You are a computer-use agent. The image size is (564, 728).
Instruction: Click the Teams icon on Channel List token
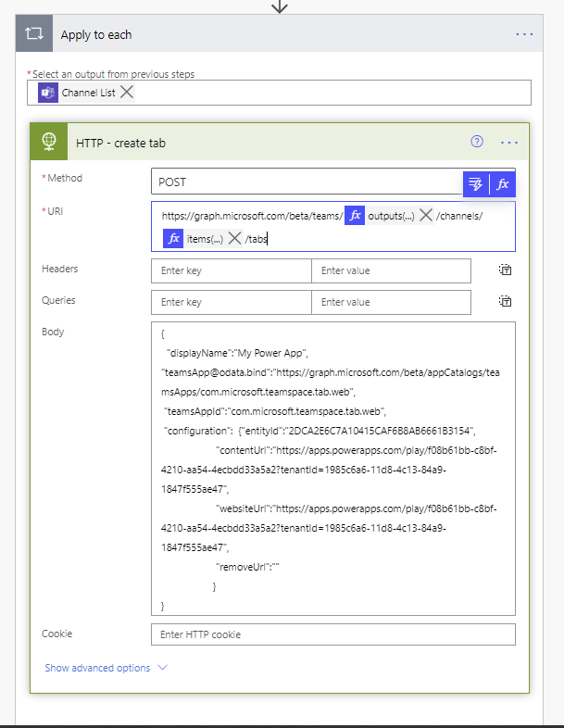[48, 93]
